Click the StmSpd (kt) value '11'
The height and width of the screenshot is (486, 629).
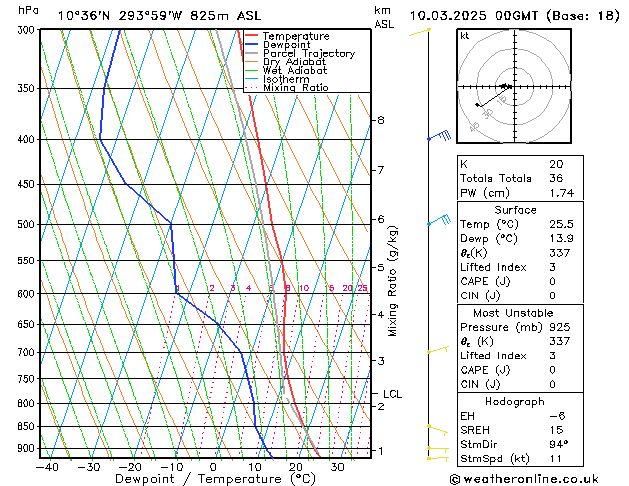point(556,459)
